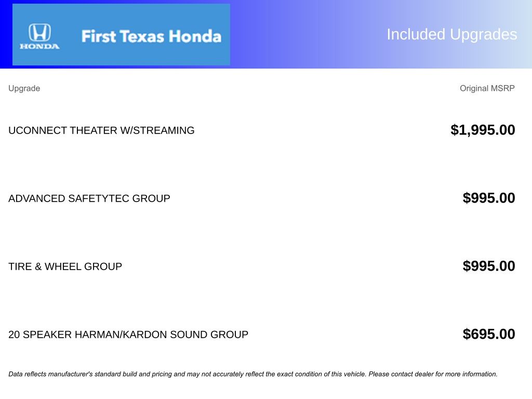The image size is (532, 399).
Task: Select ADVANCED SAFETYTEC GROUP upgrade
Action: (x=89, y=198)
